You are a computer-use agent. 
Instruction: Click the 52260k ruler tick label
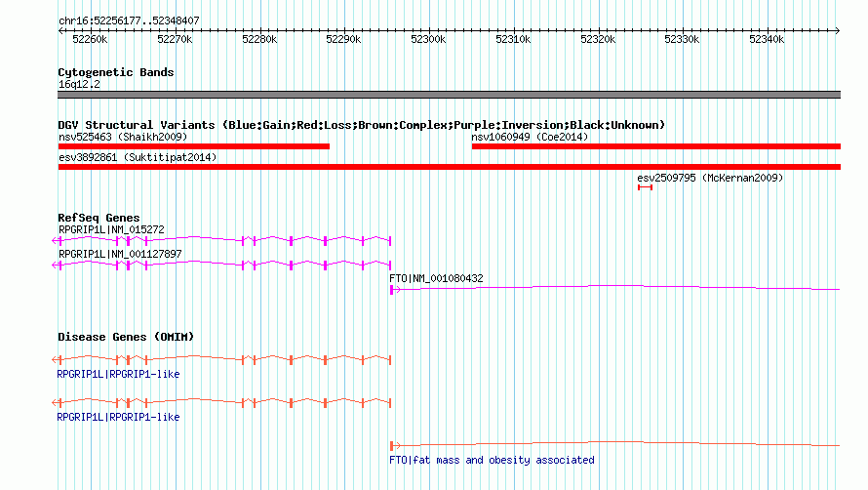tap(90, 39)
